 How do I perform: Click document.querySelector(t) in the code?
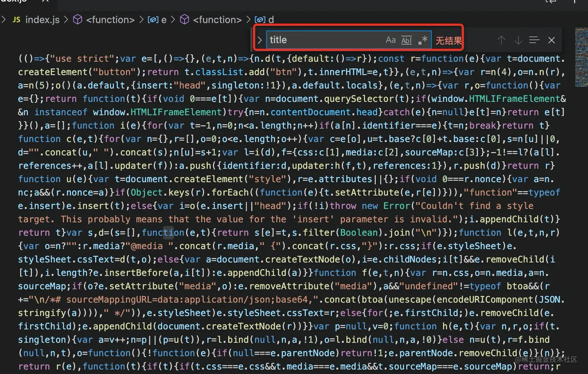click(335, 99)
